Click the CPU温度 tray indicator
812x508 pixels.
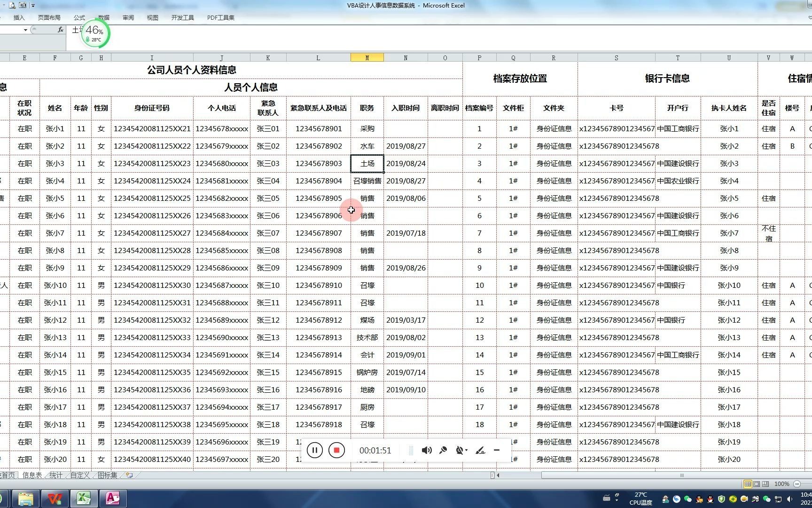[641, 499]
